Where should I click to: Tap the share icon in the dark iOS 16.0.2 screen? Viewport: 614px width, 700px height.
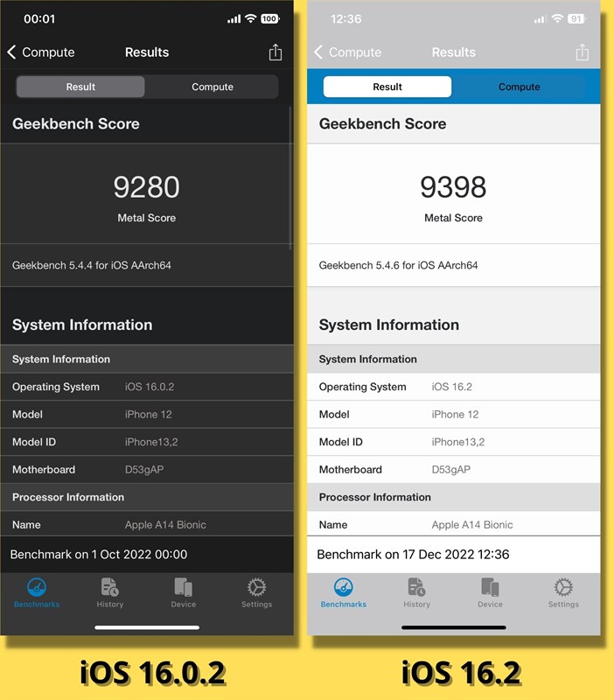(x=276, y=52)
